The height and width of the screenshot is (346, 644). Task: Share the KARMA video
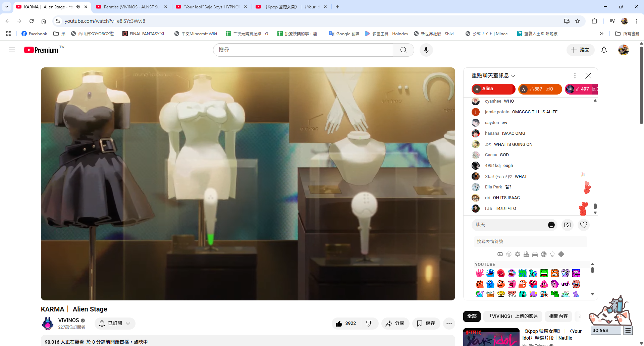(x=395, y=324)
